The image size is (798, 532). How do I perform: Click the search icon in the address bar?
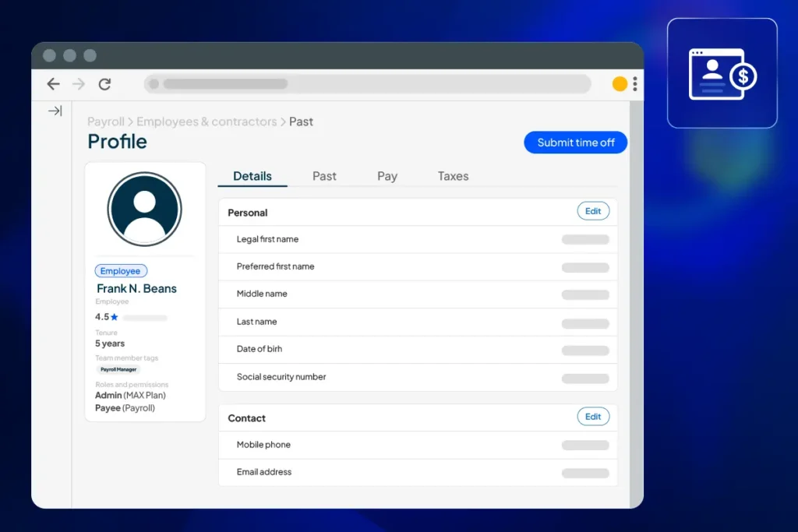pyautogui.click(x=155, y=83)
